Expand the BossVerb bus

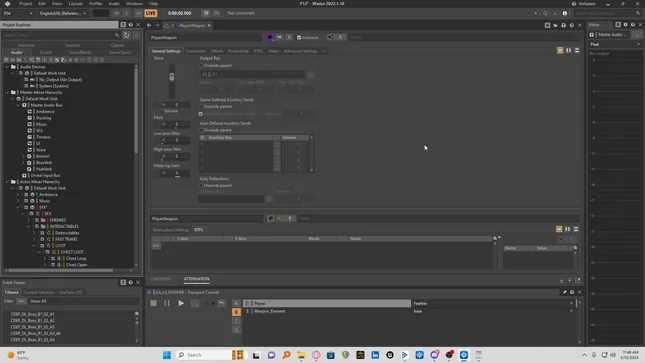[x=23, y=163]
